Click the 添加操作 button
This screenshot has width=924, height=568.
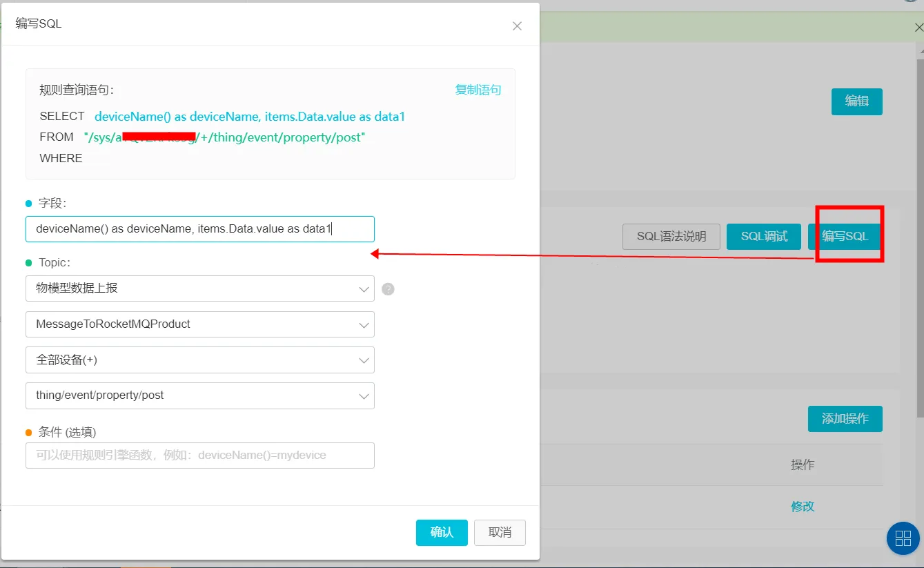(845, 419)
